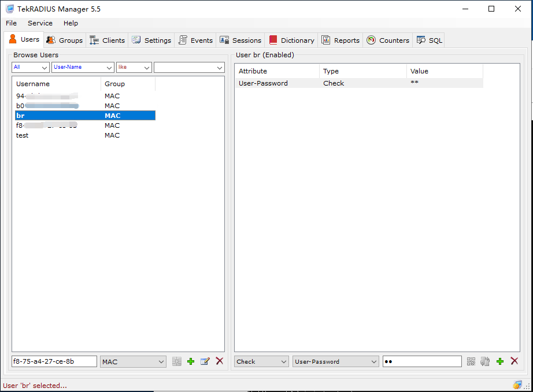Open the Dictionary tab
533x392 pixels.
pos(291,40)
